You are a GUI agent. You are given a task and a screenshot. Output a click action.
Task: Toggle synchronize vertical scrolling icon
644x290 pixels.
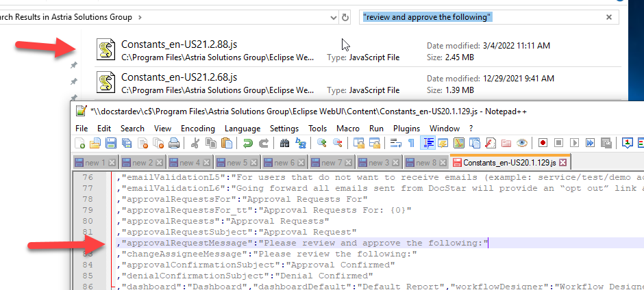[x=359, y=143]
